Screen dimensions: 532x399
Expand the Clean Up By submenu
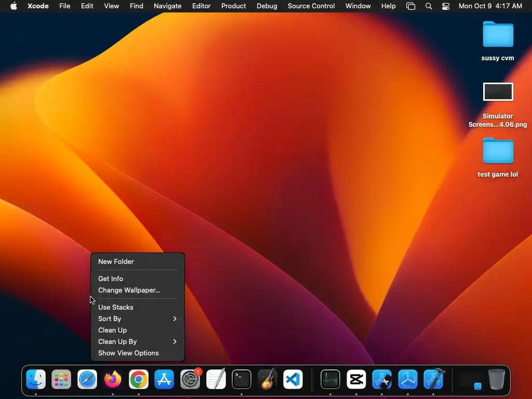tap(138, 342)
